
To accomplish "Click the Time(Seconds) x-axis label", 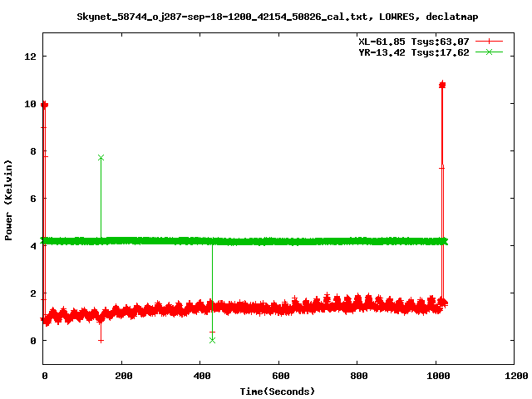I will pos(277,392).
